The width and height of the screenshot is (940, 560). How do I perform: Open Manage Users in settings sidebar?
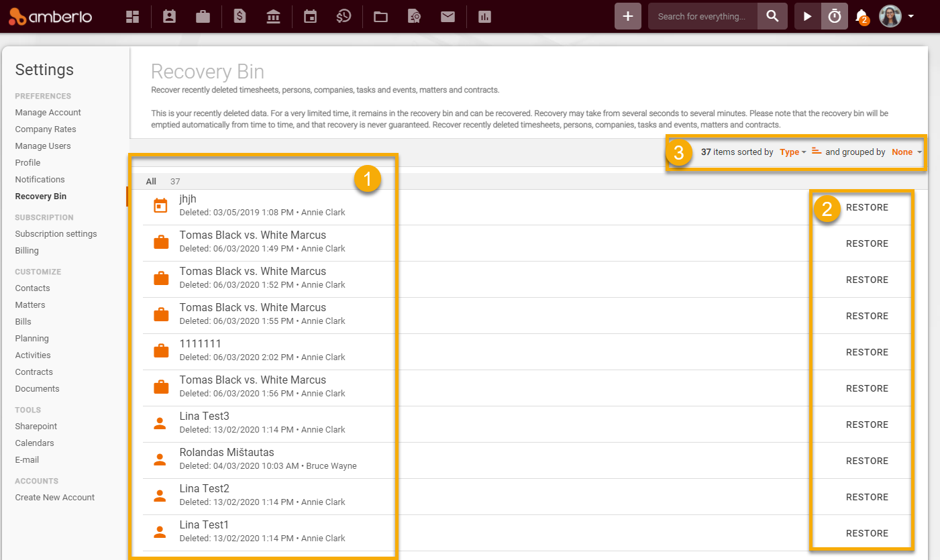(x=43, y=146)
